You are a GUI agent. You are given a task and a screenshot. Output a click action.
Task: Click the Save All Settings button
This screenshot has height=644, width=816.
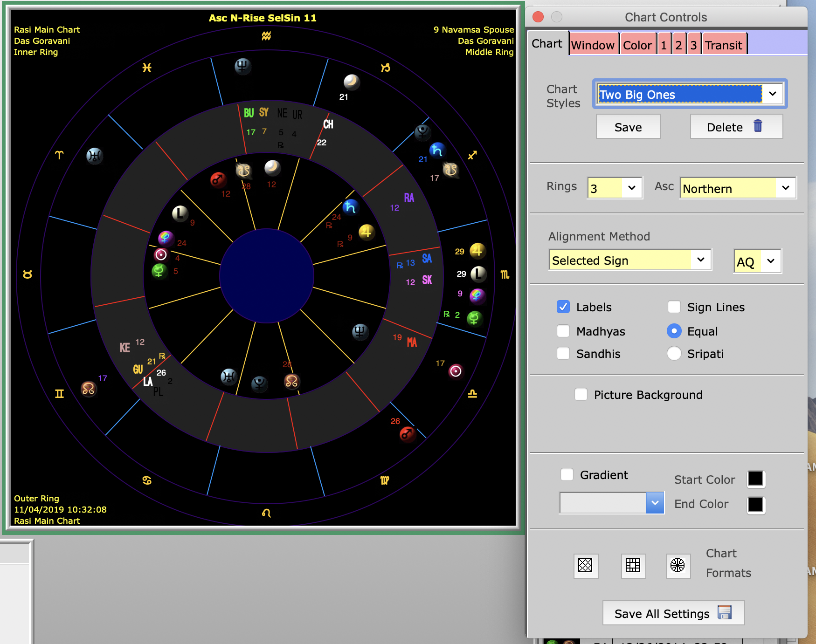coord(673,613)
